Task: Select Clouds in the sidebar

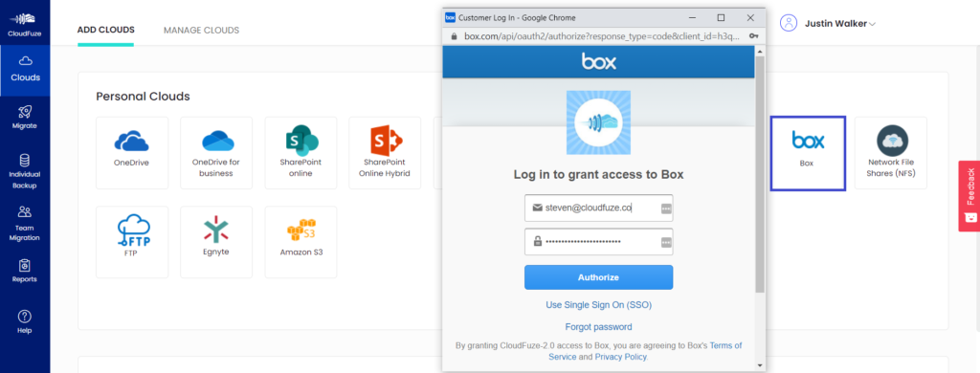Action: (x=25, y=70)
